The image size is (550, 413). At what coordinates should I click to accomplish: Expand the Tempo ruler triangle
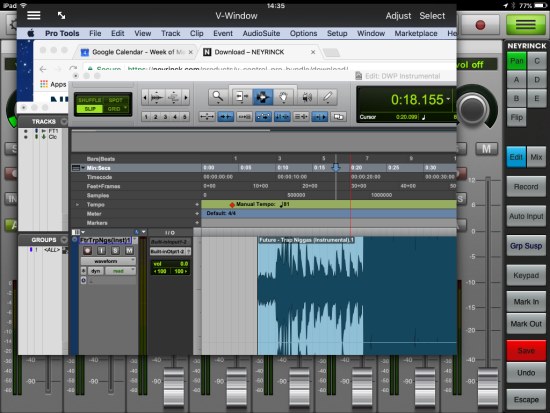[78, 204]
